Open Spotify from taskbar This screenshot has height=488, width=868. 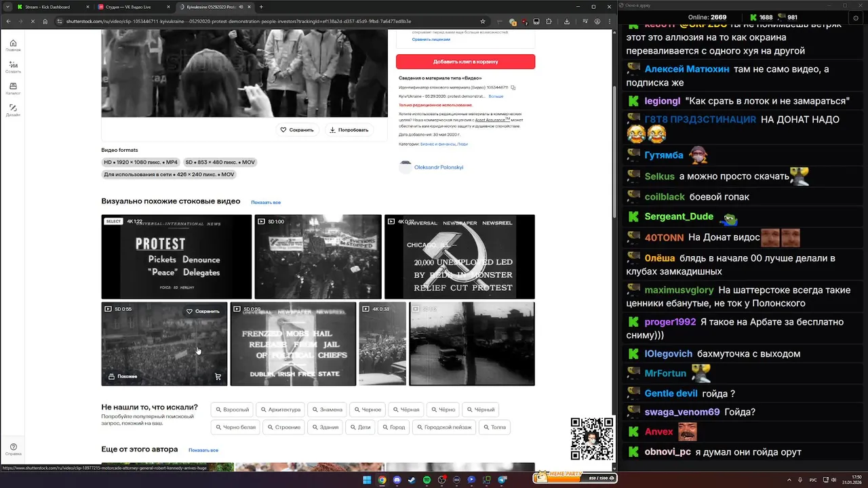427,480
